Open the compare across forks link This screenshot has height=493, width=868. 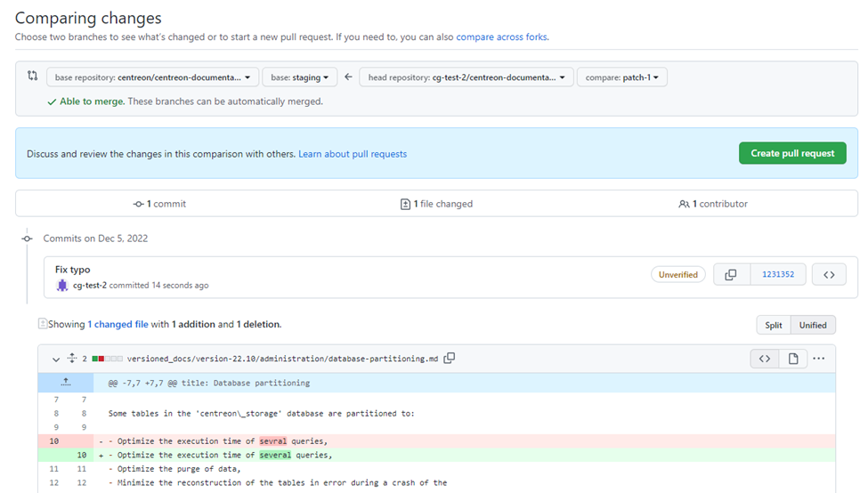coord(501,37)
